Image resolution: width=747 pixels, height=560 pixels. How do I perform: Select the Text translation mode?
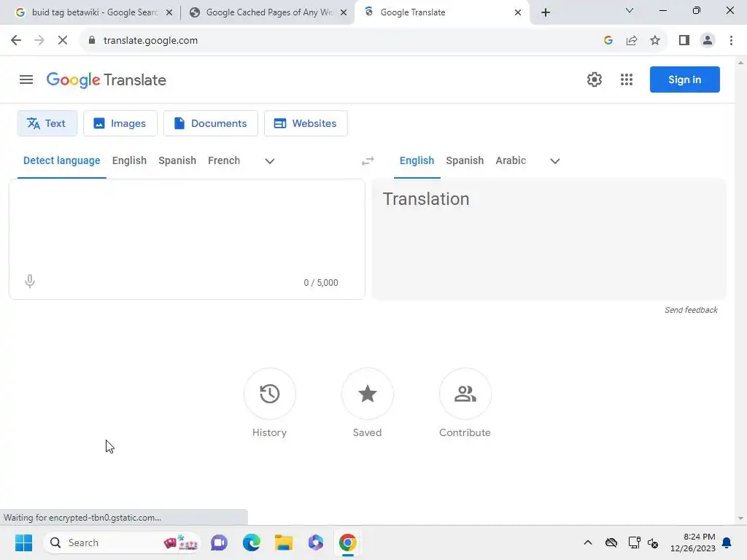click(47, 123)
